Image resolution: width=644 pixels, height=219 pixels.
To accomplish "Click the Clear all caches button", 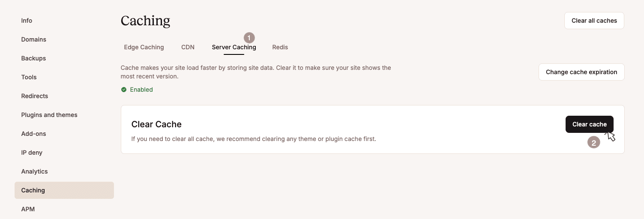I will click(x=594, y=21).
